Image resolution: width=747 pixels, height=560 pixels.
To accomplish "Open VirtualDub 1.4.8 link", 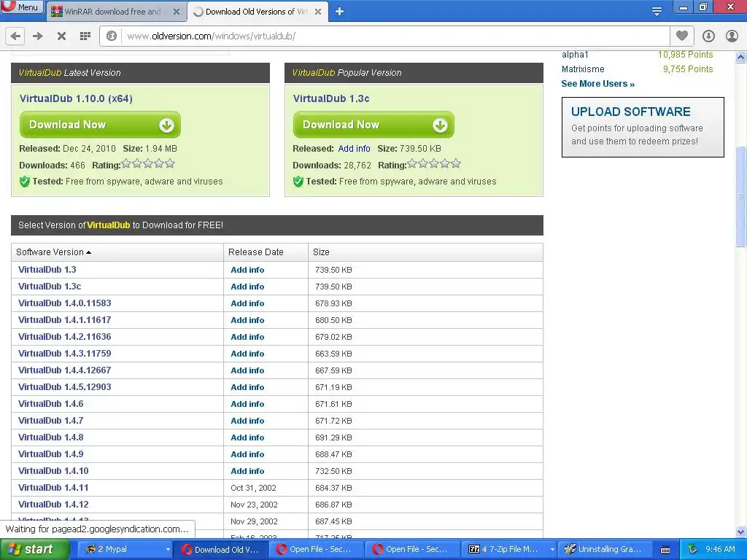I will click(x=50, y=437).
